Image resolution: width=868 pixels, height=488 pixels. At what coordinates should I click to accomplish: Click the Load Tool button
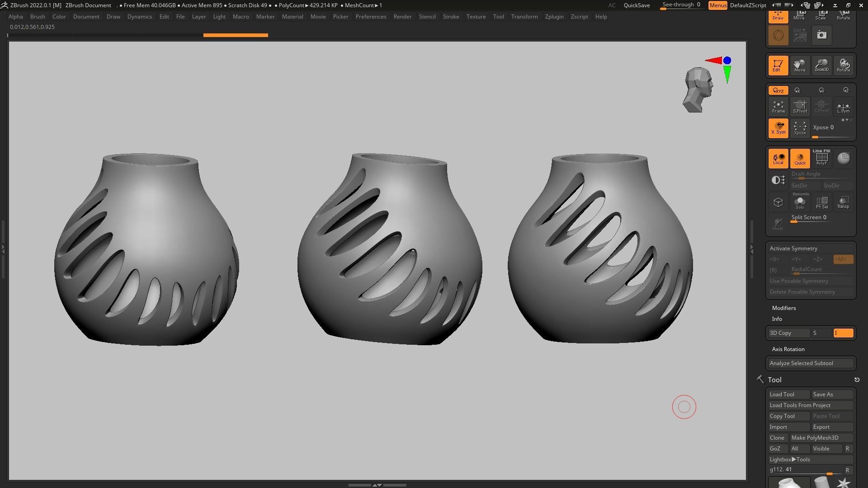789,394
